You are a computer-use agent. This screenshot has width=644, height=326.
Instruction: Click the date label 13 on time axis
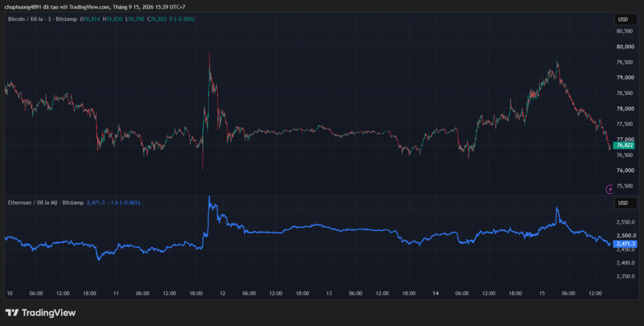coord(328,293)
